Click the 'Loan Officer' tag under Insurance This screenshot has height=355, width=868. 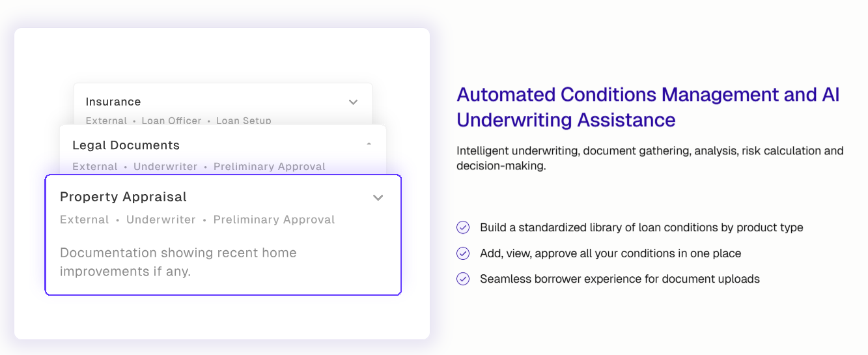pyautogui.click(x=172, y=121)
